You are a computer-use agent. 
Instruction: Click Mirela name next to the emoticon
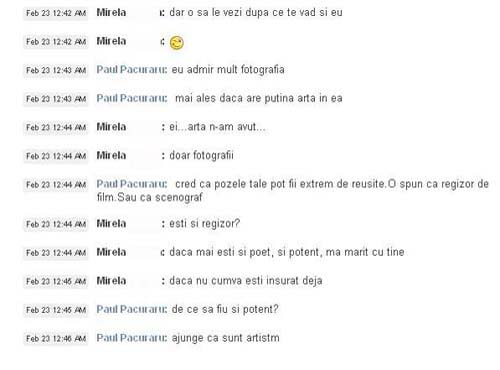point(111,41)
